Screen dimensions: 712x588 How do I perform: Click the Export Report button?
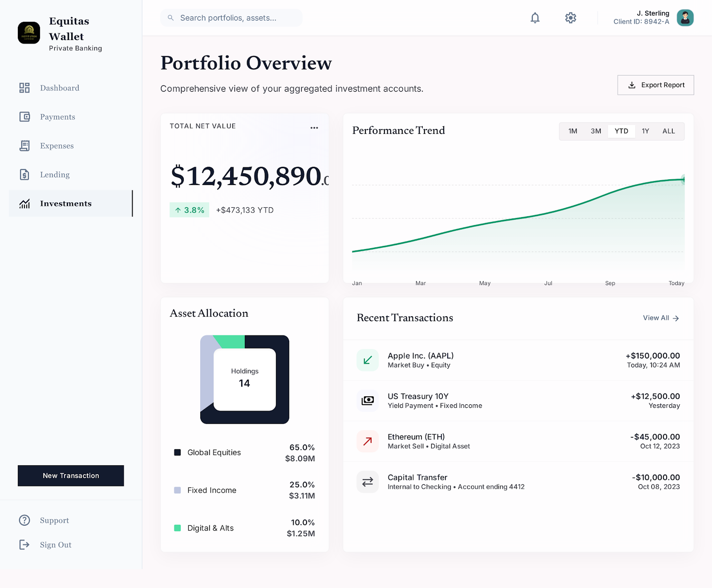click(655, 85)
